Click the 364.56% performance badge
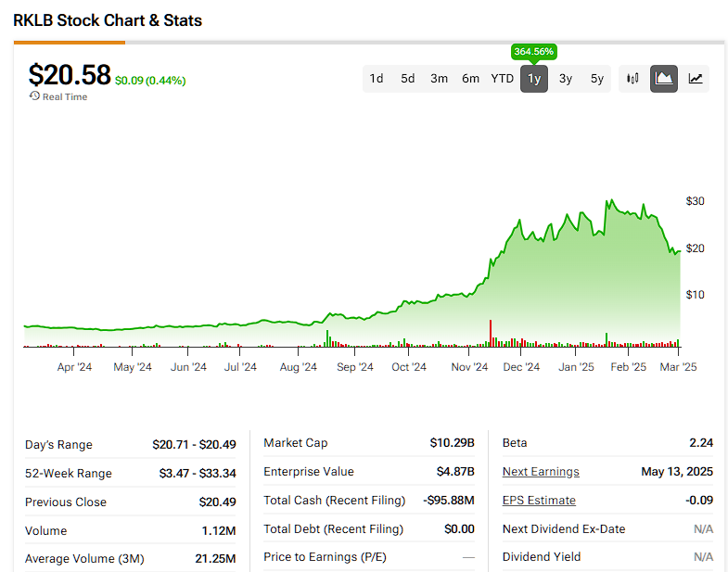This screenshot has height=572, width=728. tap(534, 52)
